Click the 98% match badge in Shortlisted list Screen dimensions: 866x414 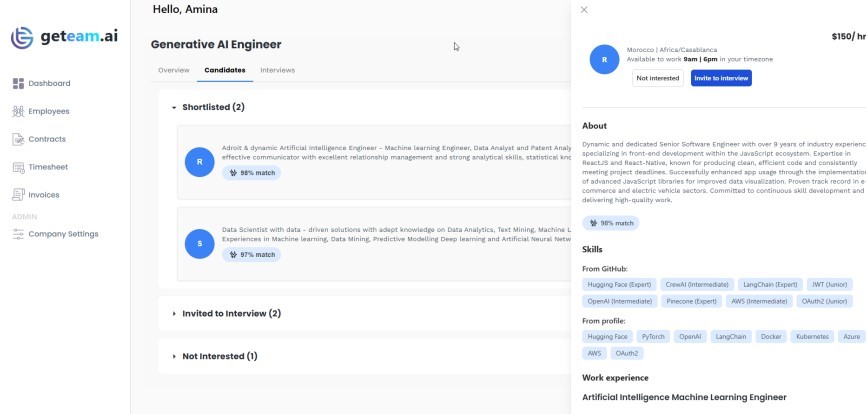pyautogui.click(x=252, y=173)
